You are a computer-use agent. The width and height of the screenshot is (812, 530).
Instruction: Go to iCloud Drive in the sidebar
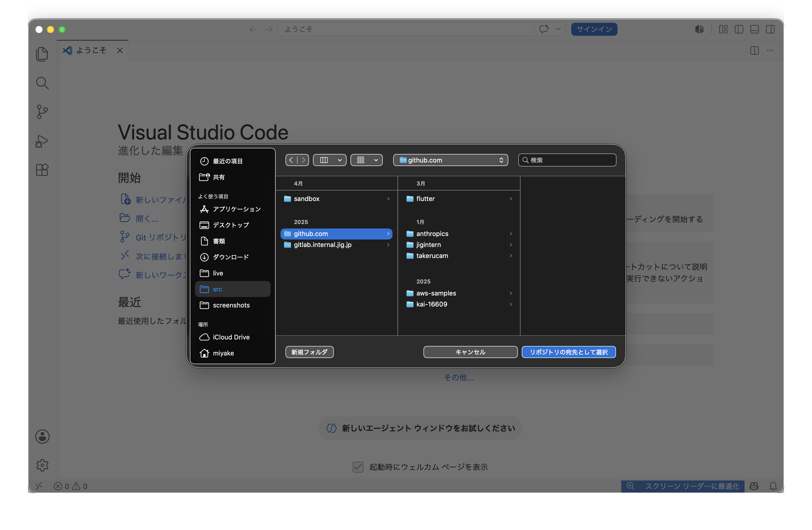233,337
